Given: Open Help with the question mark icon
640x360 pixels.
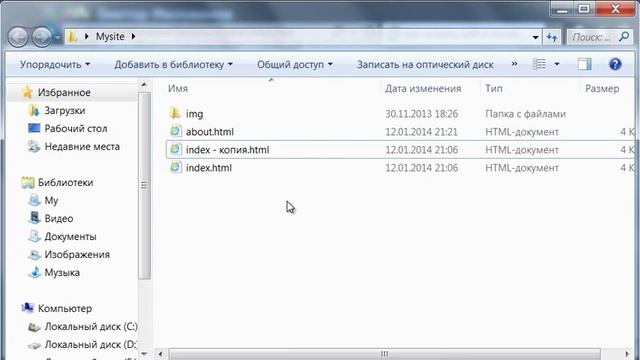Looking at the screenshot, I should (615, 64).
